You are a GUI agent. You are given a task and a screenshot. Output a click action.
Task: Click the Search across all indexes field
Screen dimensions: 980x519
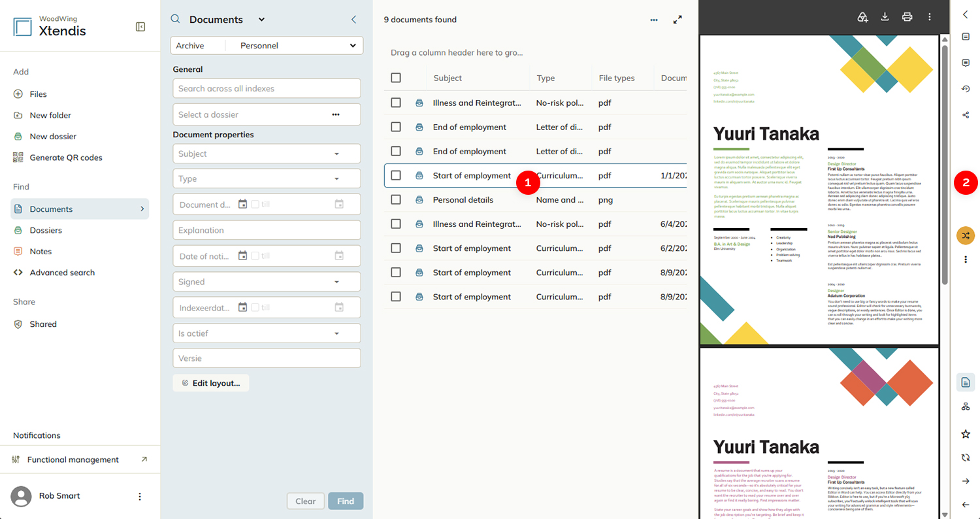coord(267,88)
